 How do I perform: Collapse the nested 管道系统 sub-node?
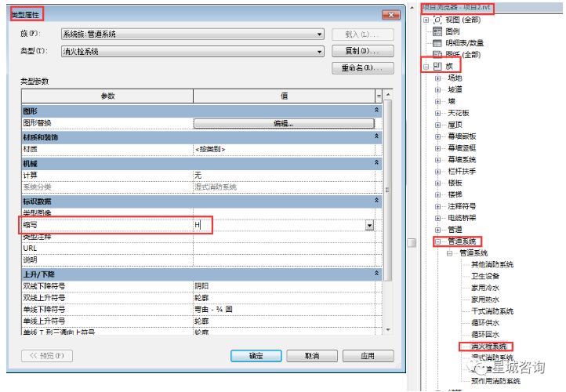click(x=449, y=253)
